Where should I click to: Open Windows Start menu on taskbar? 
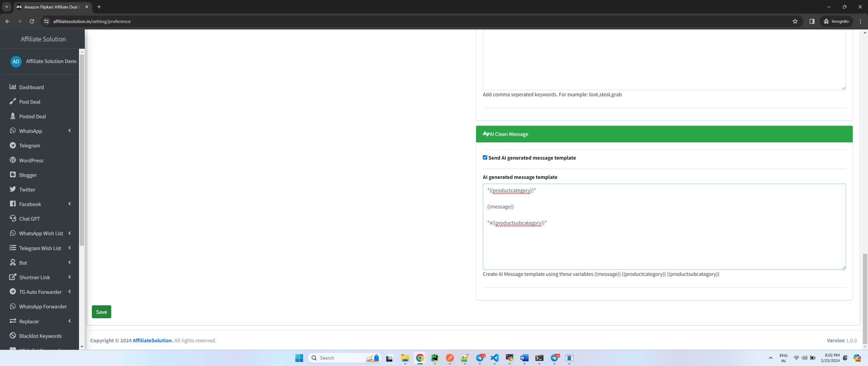point(299,358)
